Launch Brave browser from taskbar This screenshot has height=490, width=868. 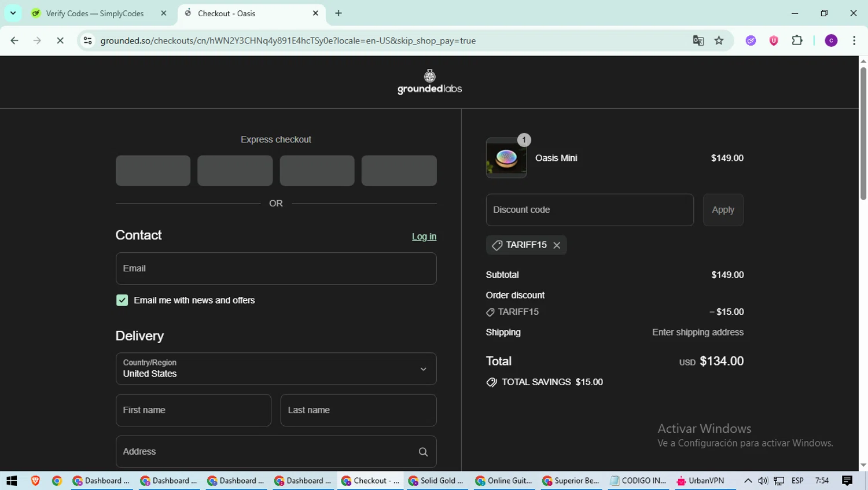(x=35, y=481)
